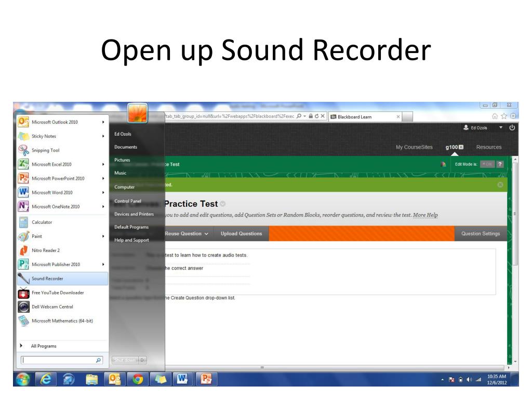Viewport: 532px width, 399px height.
Task: Open Control Panel from Start menu
Action: pos(128,201)
